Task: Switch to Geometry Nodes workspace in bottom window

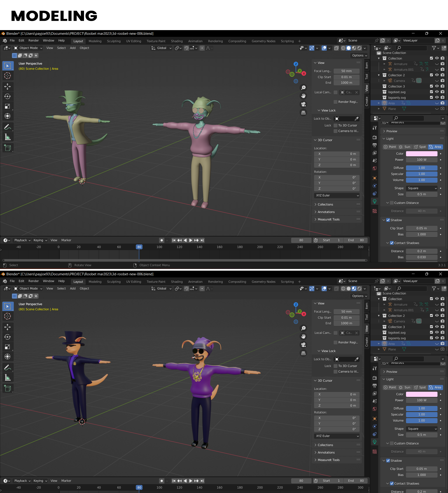Action: point(263,282)
